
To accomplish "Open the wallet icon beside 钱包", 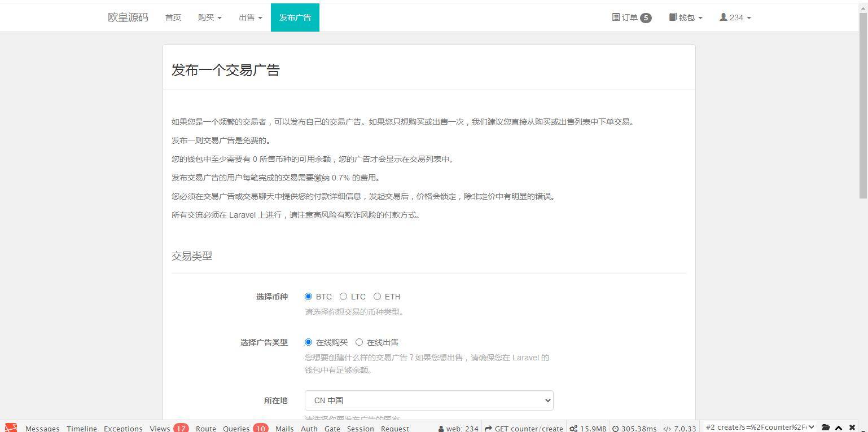I will 672,17.
